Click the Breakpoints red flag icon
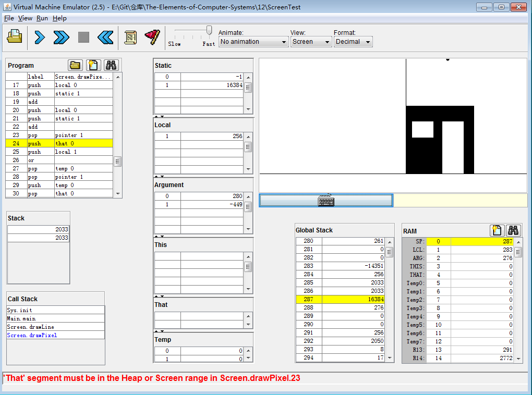 [x=152, y=37]
